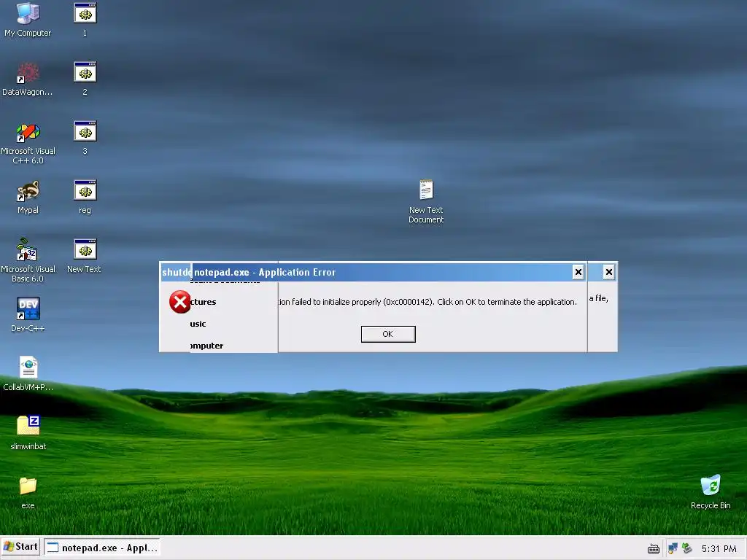Click the error message text about 0xc0000142

click(x=427, y=302)
